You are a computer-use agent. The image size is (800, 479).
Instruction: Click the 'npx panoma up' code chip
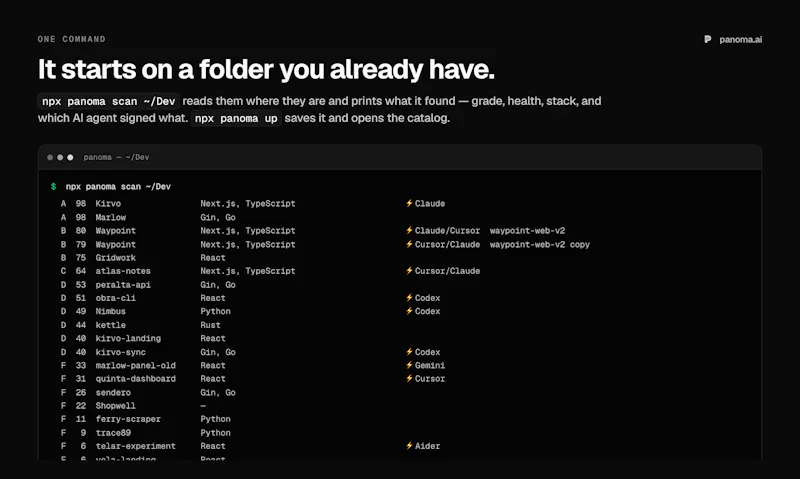[x=236, y=118]
